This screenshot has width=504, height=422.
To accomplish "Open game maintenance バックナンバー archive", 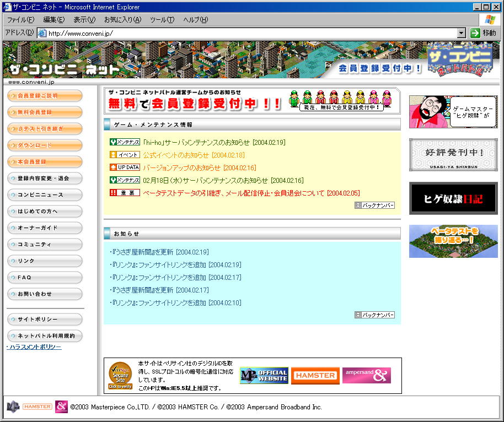I will coord(375,205).
